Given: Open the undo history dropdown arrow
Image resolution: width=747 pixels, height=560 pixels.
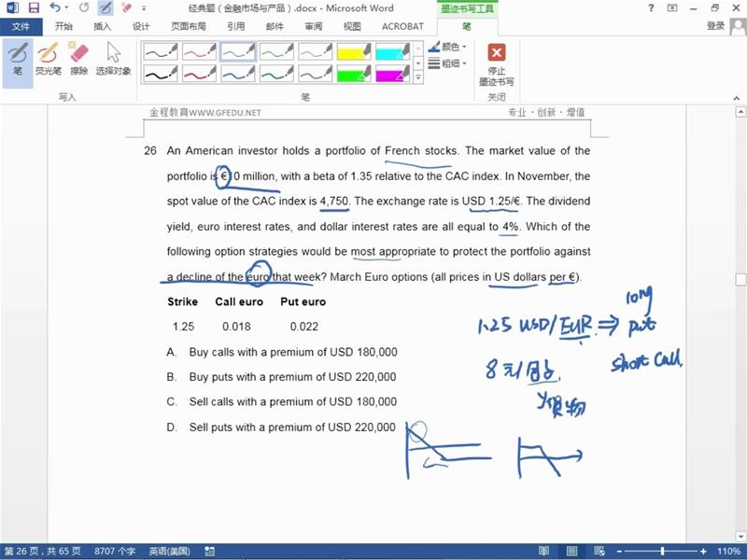Looking at the screenshot, I should pyautogui.click(x=66, y=8).
